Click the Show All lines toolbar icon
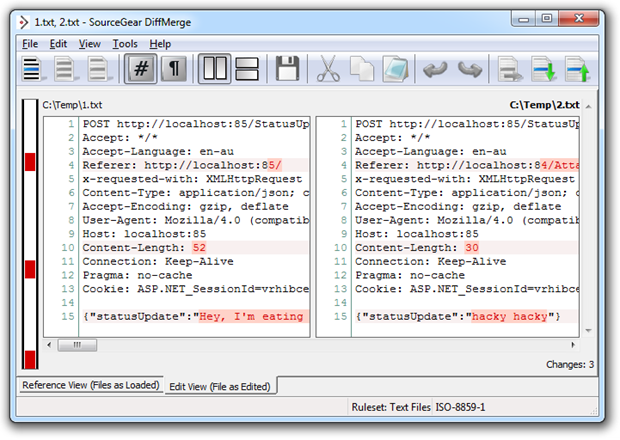 (x=32, y=69)
